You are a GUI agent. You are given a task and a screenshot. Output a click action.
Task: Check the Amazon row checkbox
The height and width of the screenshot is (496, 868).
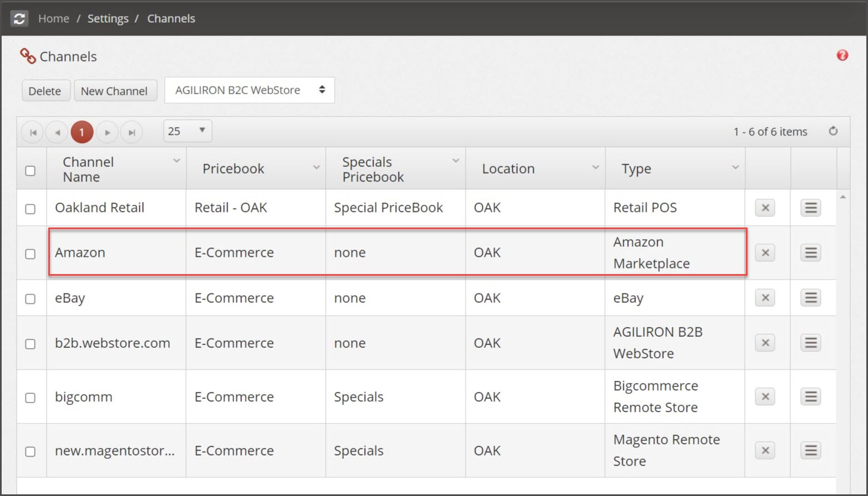tap(31, 254)
